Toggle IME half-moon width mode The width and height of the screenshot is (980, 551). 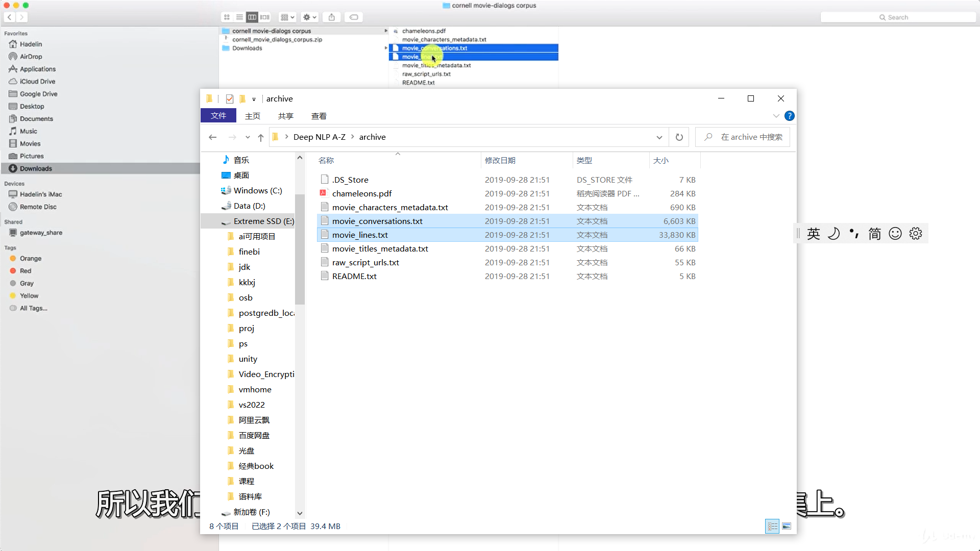[x=834, y=234]
